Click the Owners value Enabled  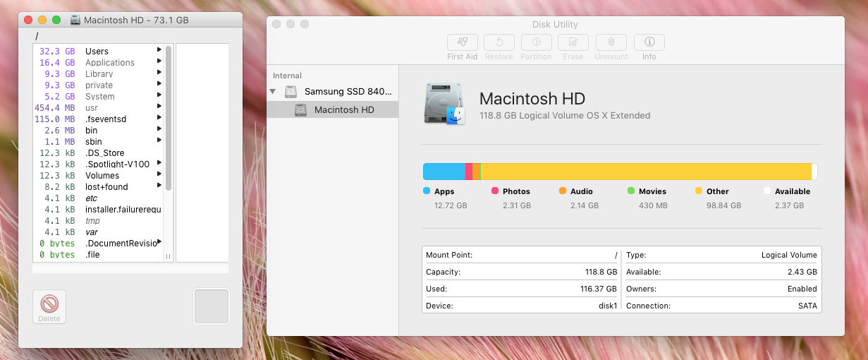[x=802, y=289]
